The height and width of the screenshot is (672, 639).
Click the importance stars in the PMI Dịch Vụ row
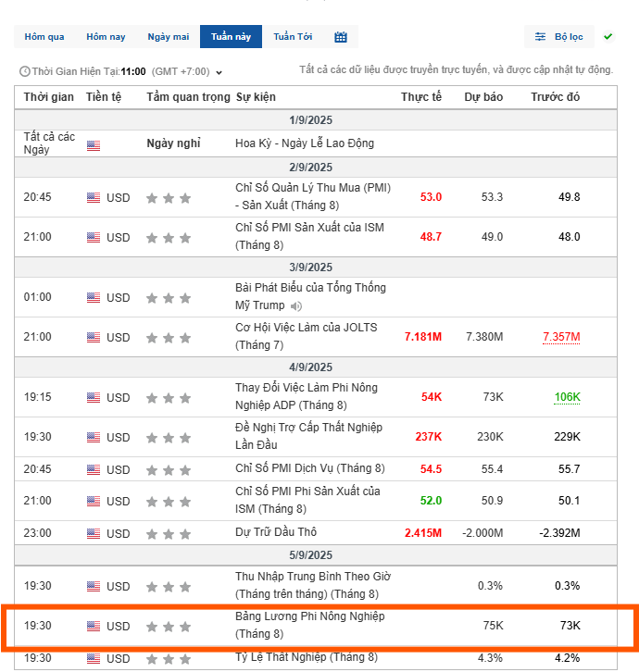coord(169,470)
